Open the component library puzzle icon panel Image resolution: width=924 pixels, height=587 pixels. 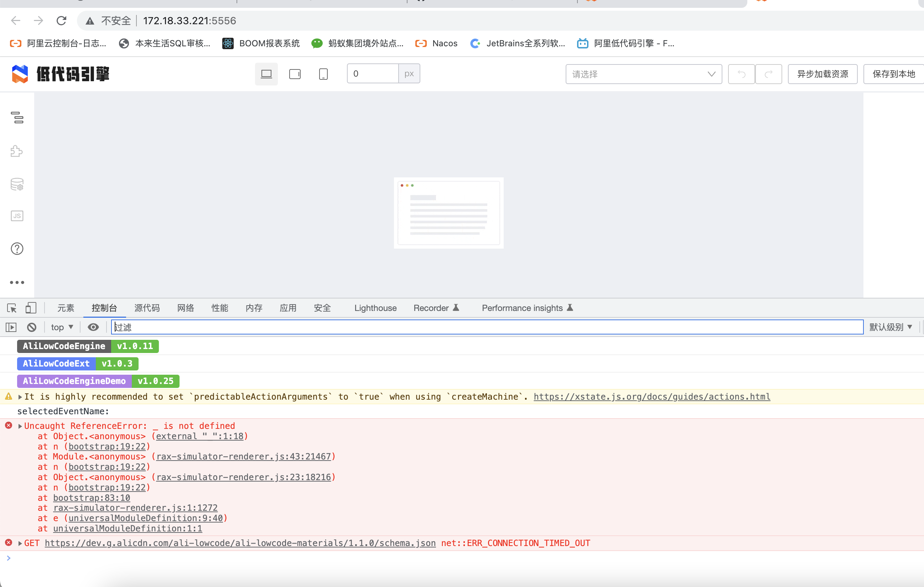point(17,151)
